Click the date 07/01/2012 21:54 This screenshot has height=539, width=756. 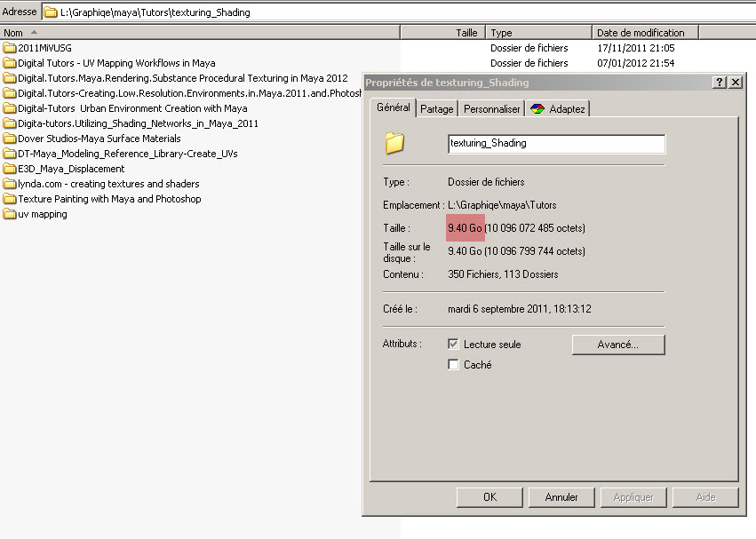(x=635, y=63)
